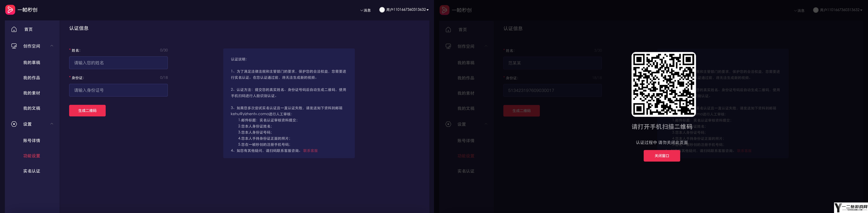Click the 创作空间 monitor icon in left screen
Viewport: 868px width, 213px height.
[x=14, y=46]
